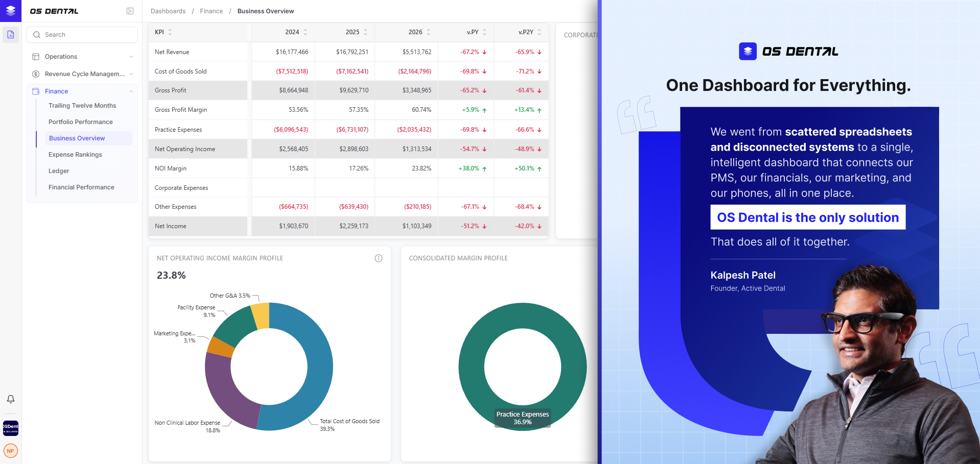Select the Other Expenses row label
The height and width of the screenshot is (464, 980).
(x=176, y=207)
